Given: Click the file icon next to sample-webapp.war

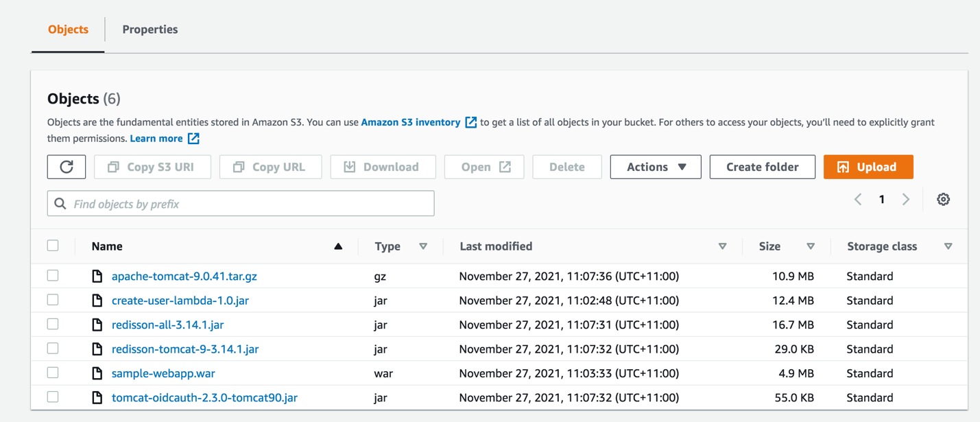Looking at the screenshot, I should (97, 373).
